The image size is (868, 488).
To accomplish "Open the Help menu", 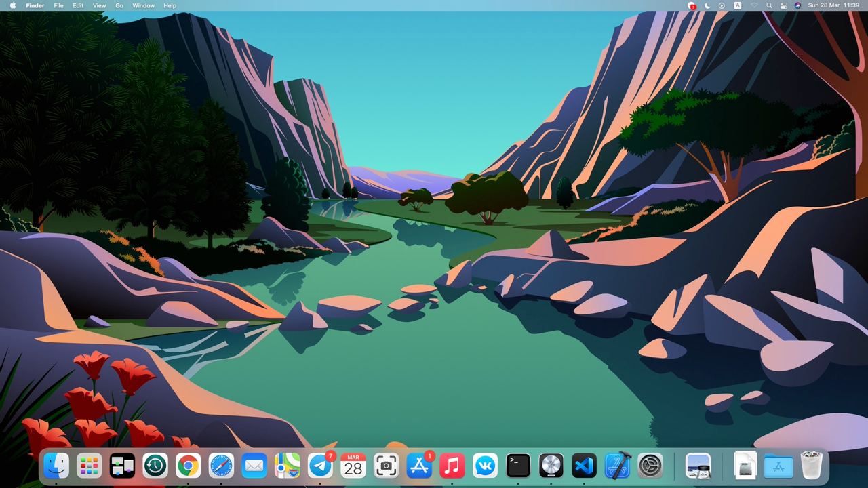I will coord(170,5).
